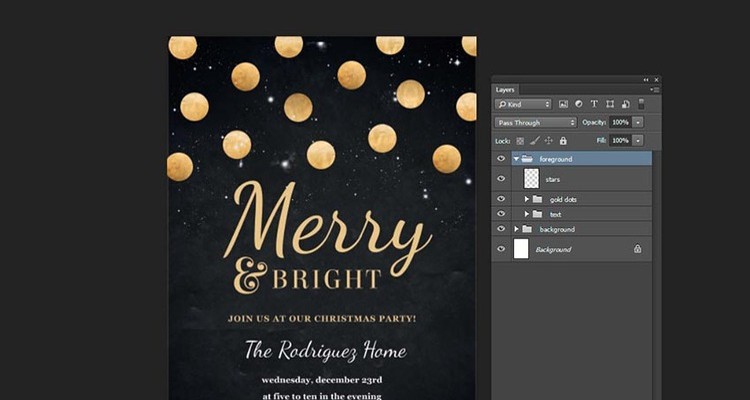The height and width of the screenshot is (400, 750).
Task: Click the gold ampersand on the canvas
Action: tap(250, 275)
